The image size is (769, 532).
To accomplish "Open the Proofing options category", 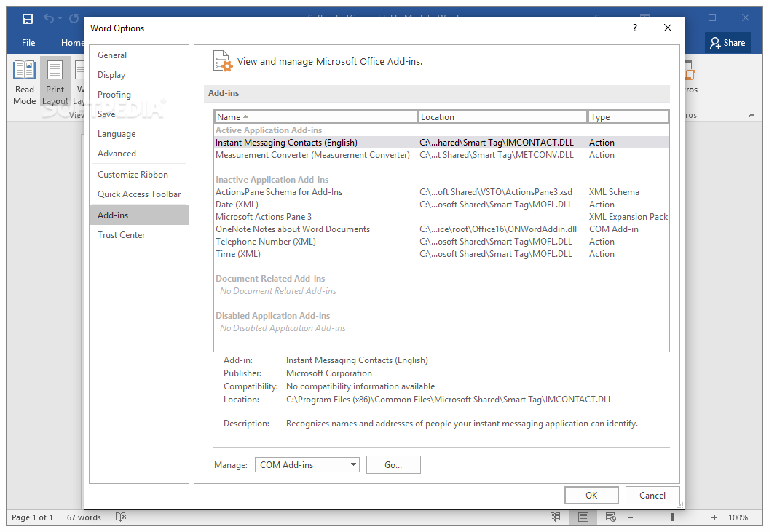I will coord(139,95).
